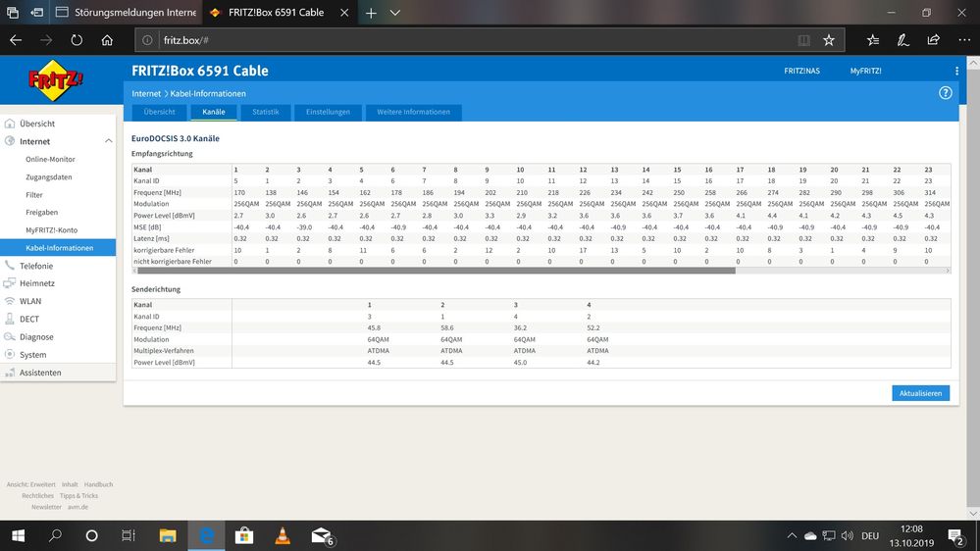This screenshot has width=980, height=551.
Task: Select Kabel-Informationen in sidebar
Action: pyautogui.click(x=58, y=248)
